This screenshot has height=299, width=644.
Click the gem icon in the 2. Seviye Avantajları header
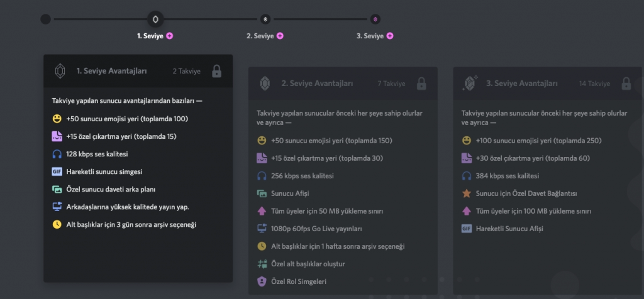click(265, 84)
